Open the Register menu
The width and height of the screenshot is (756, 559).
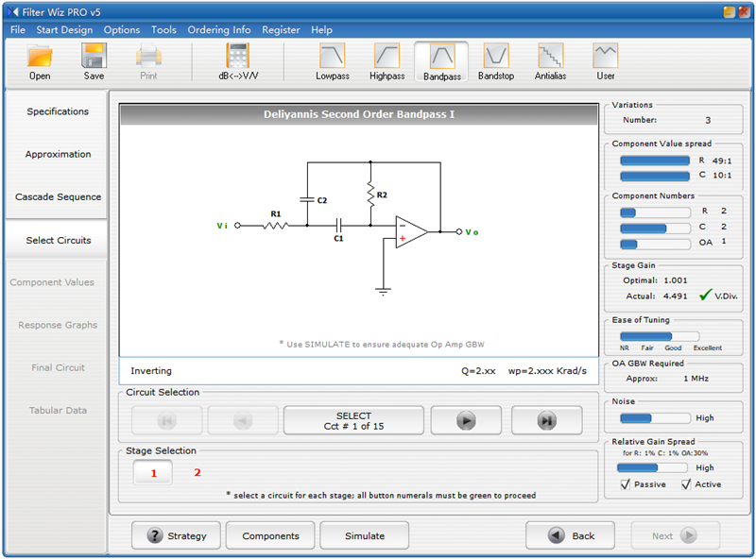click(x=281, y=30)
